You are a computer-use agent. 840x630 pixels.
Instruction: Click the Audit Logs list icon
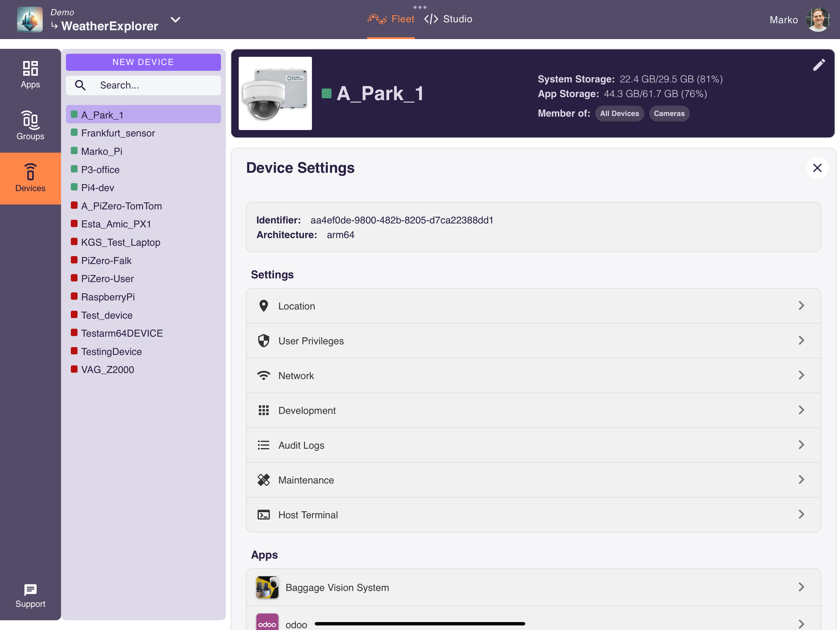tap(263, 445)
